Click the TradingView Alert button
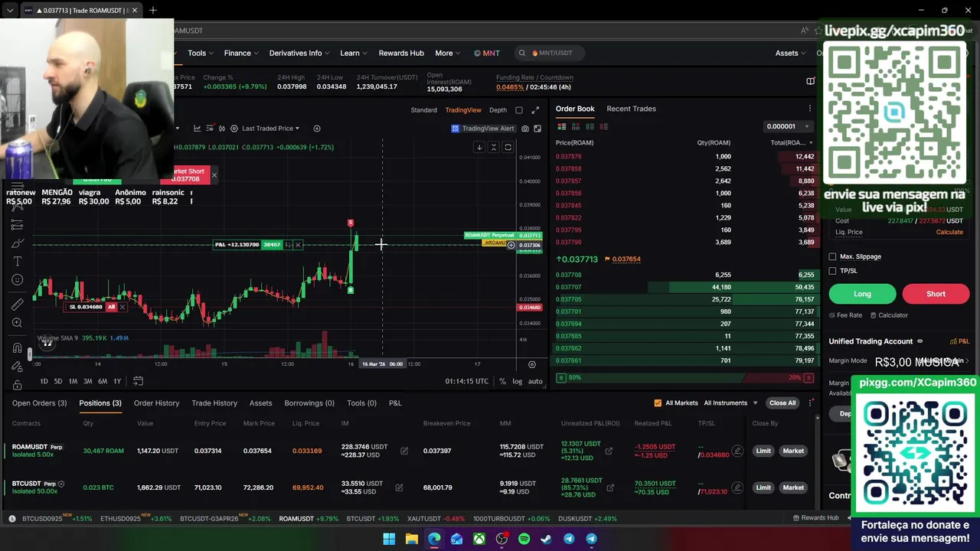This screenshot has width=980, height=551. 482,129
